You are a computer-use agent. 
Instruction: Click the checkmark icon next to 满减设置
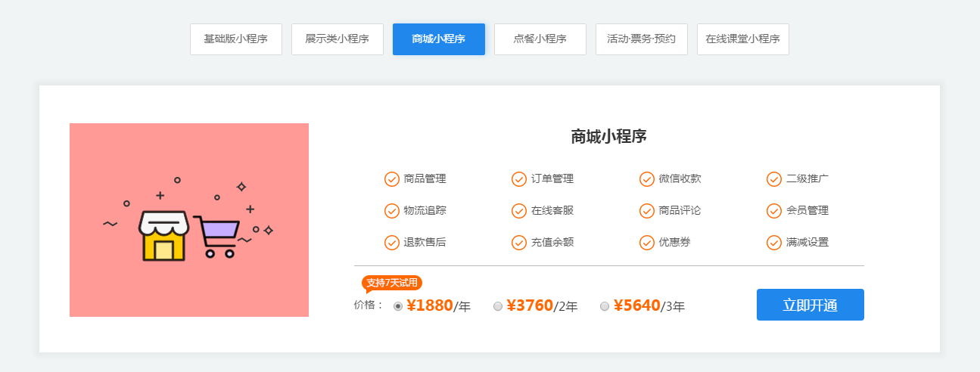click(774, 243)
